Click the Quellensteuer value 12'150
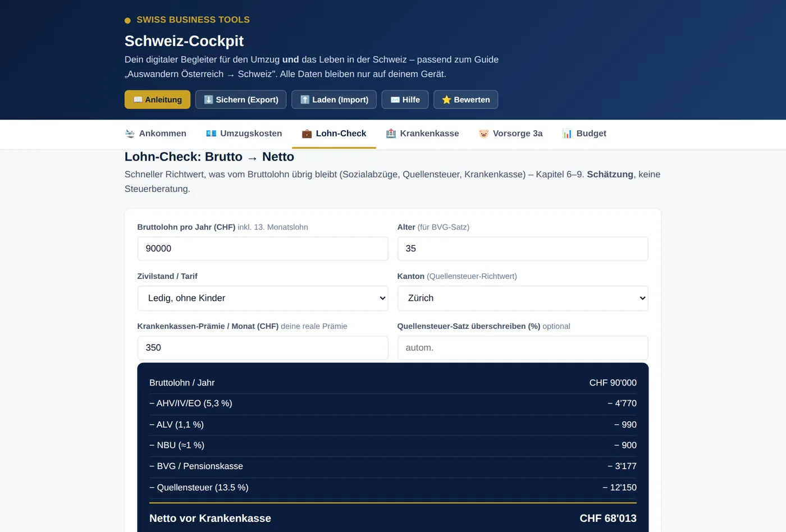Viewport: 786px width, 532px height. (620, 488)
